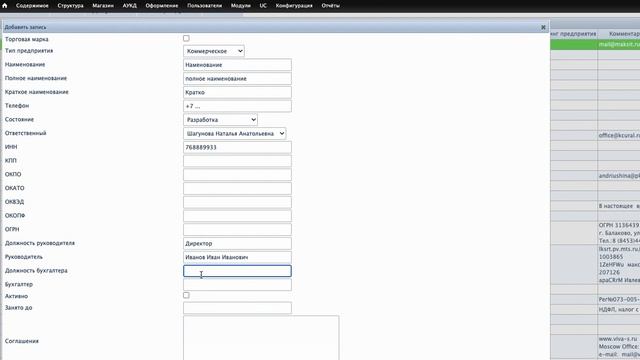Click office@kcural.ru cell in background table
Viewport: 640px width, 360px height.
619,135
